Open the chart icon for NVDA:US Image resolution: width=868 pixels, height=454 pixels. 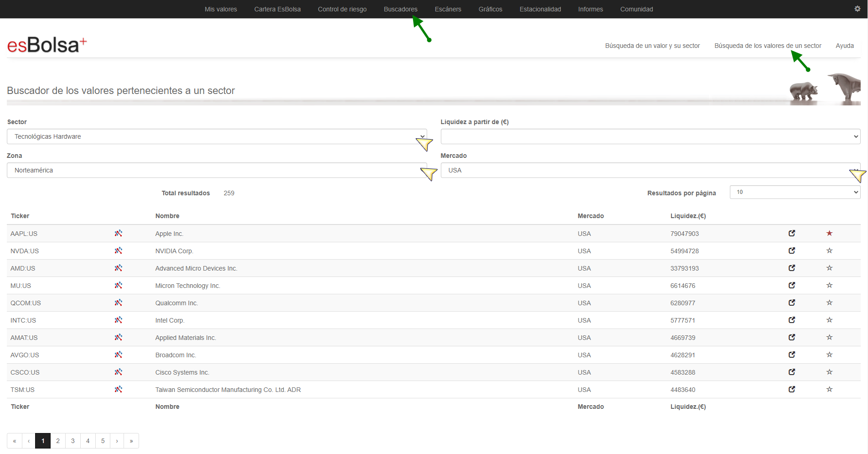point(118,250)
